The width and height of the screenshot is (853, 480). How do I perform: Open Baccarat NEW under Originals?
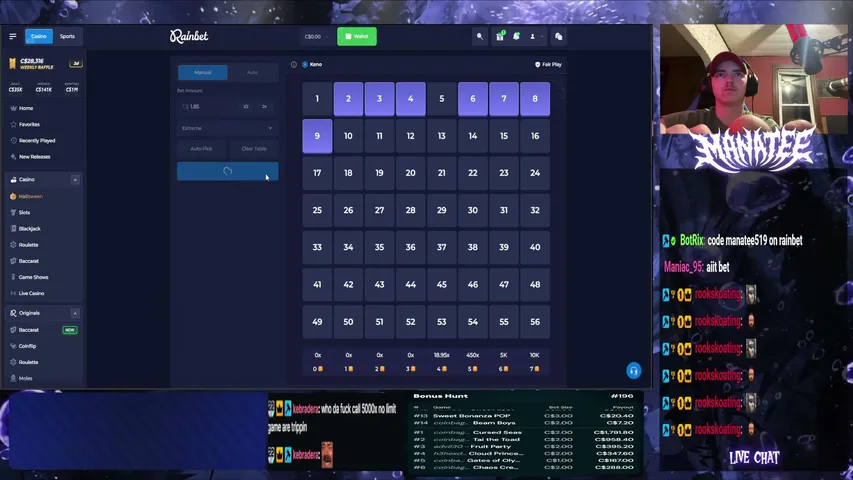click(42, 330)
